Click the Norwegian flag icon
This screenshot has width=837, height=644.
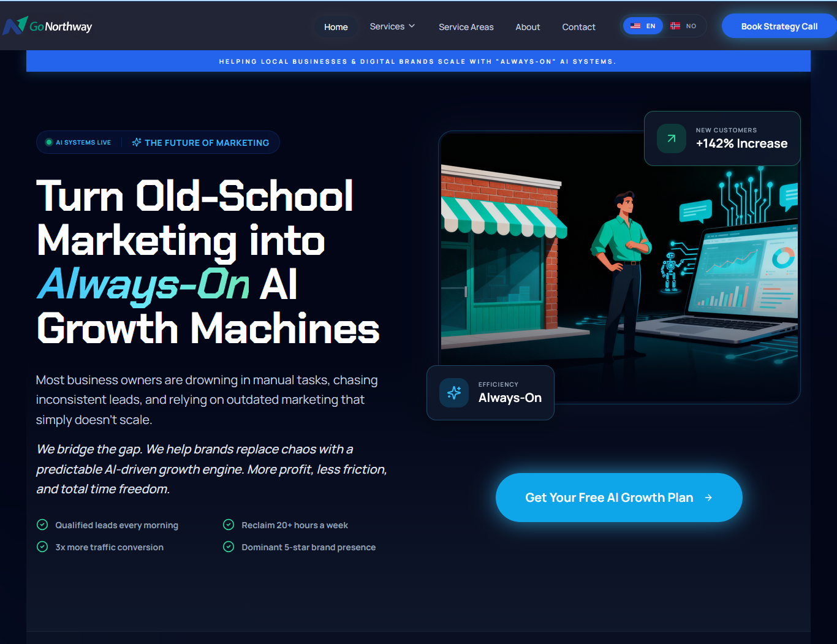click(x=675, y=26)
